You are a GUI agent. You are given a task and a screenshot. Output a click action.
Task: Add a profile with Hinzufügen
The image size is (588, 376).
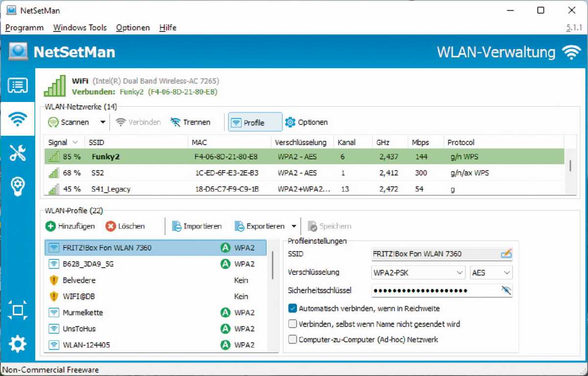pos(71,226)
